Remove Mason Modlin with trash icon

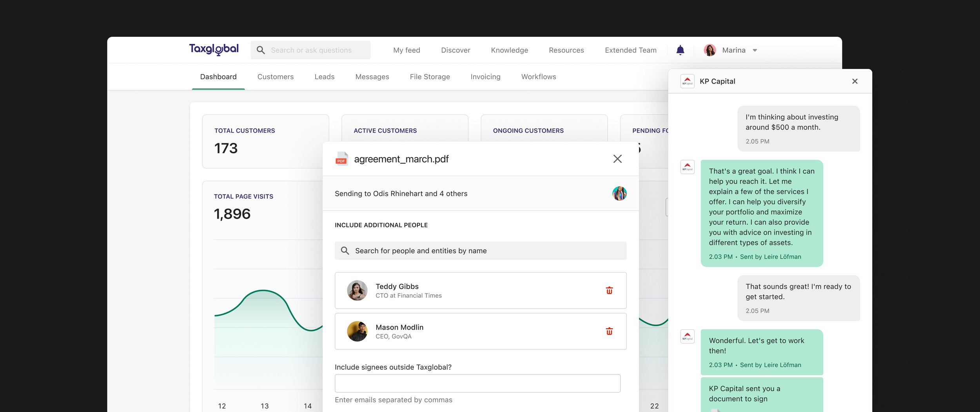(609, 331)
